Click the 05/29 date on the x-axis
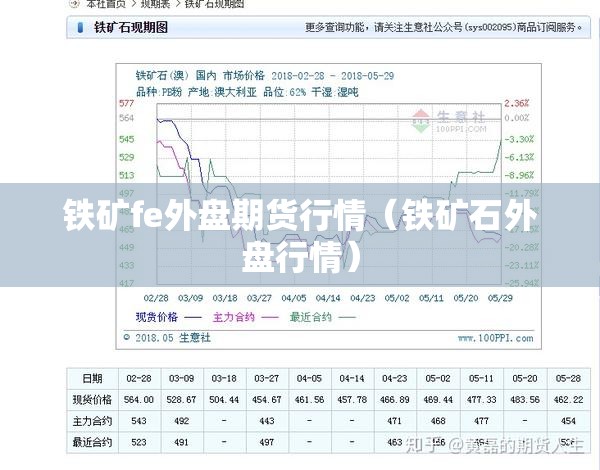 500,298
